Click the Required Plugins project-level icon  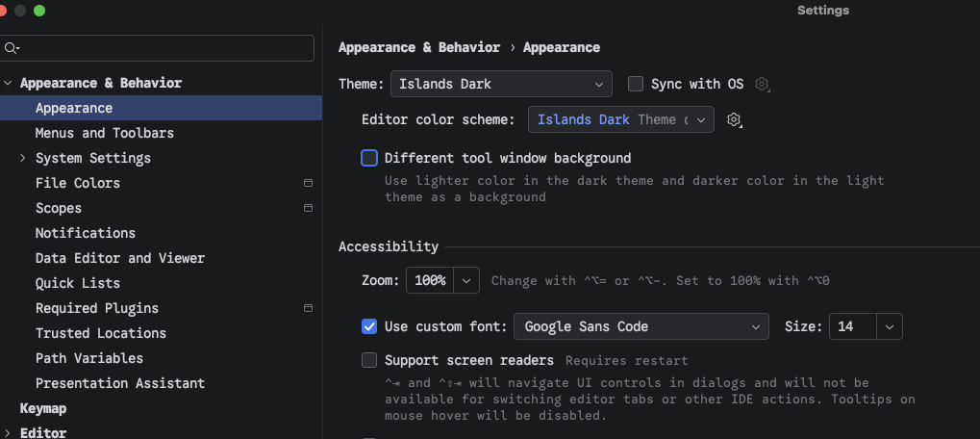tap(308, 308)
